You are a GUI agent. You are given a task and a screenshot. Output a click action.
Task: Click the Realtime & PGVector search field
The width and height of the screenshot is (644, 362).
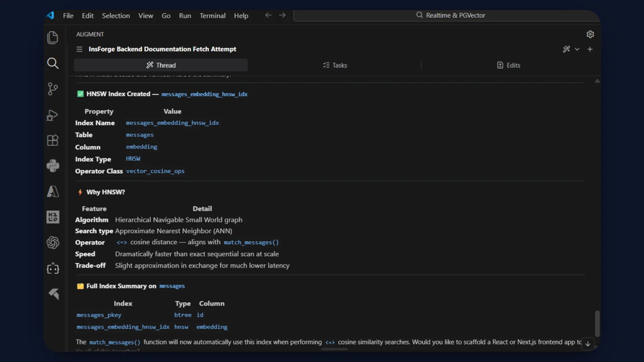450,15
